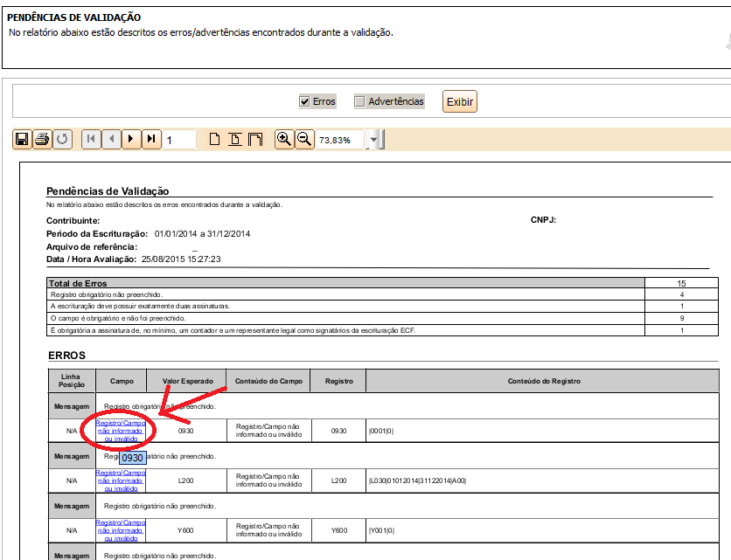Go to previous report page
731x560 pixels.
[112, 139]
